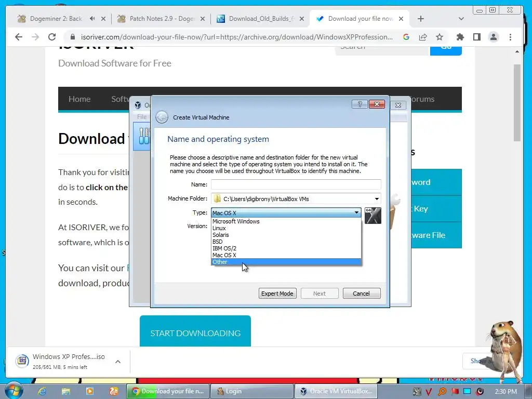532x399 pixels.
Task: Click the page vertical scrollbar
Action: tap(517, 102)
